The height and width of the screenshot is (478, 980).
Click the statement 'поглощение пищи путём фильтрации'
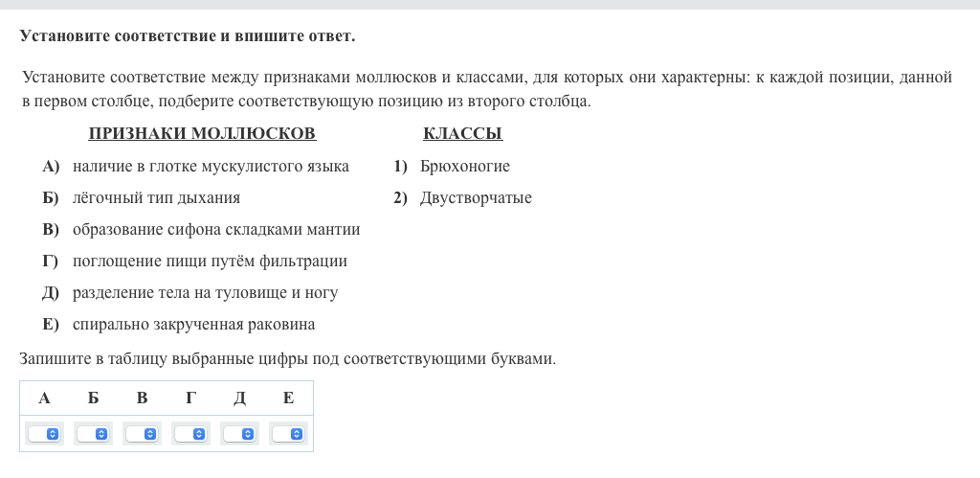click(x=210, y=262)
